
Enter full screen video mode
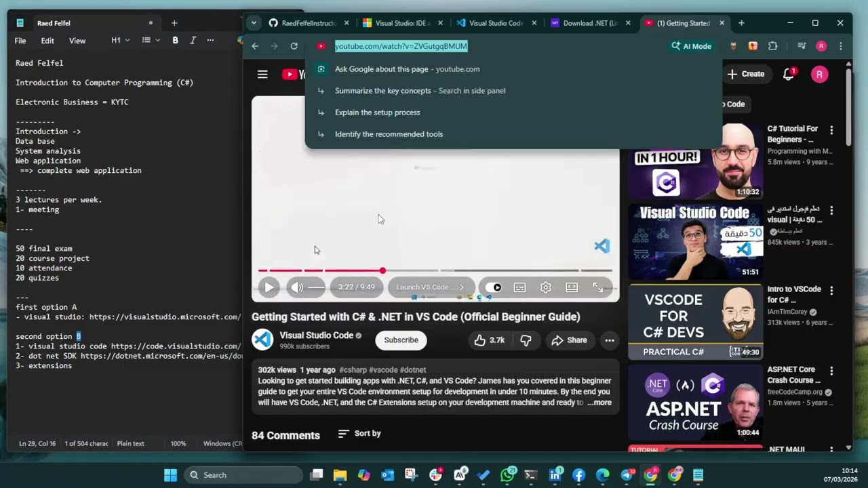pos(597,287)
